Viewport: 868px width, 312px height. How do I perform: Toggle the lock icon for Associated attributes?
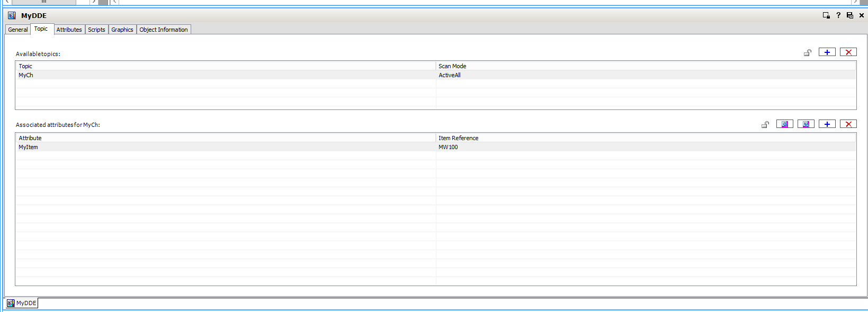tap(765, 124)
